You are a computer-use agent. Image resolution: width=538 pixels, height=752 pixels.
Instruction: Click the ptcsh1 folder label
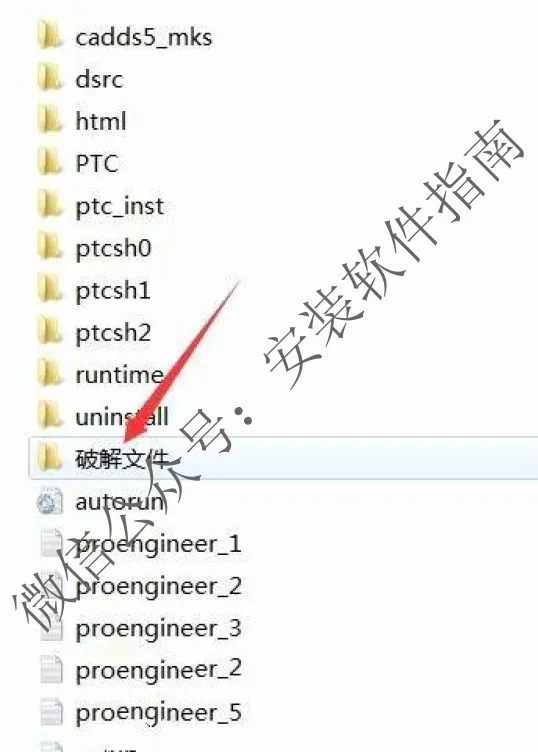(x=113, y=292)
